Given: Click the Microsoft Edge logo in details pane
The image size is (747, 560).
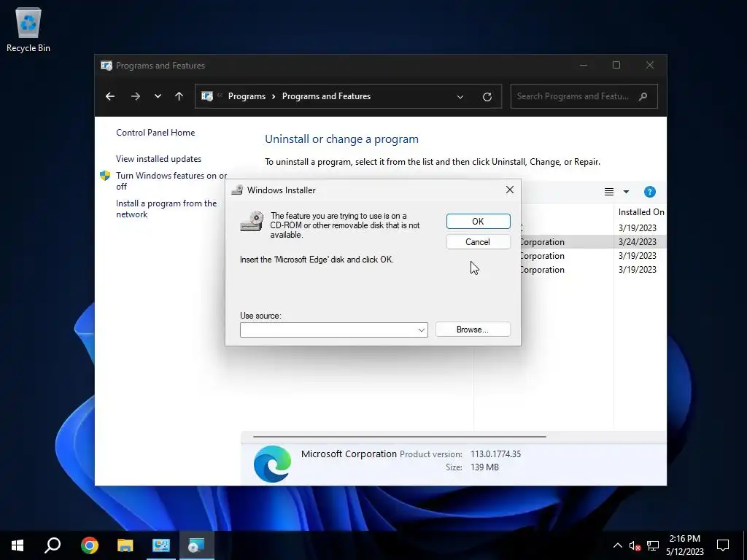Looking at the screenshot, I should [272, 464].
